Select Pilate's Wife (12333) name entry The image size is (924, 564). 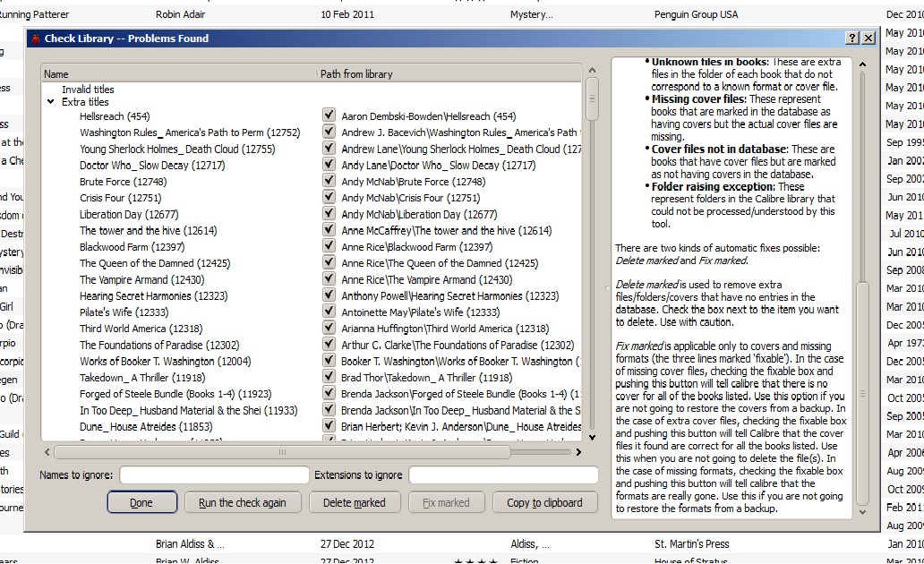click(124, 312)
